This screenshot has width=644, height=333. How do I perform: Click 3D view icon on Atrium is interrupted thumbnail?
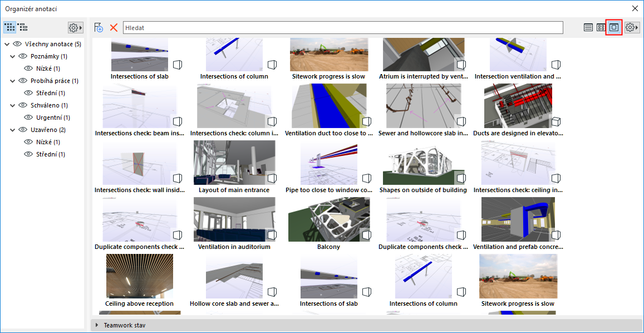[461, 65]
